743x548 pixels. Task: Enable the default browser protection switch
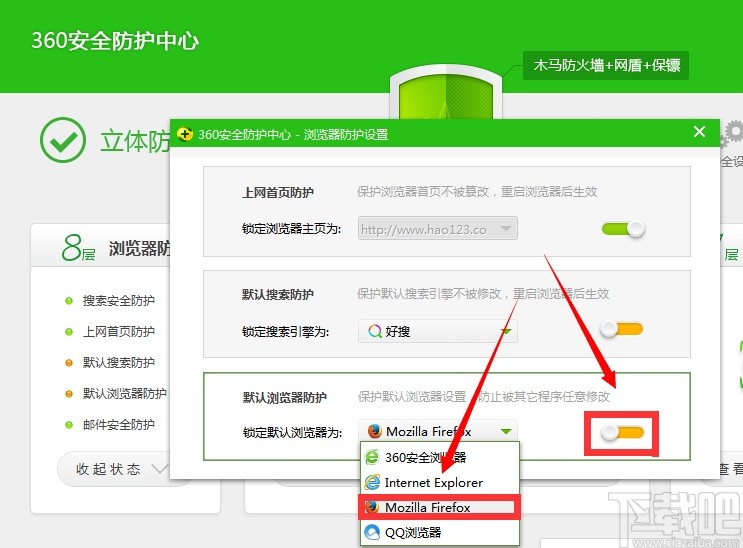tap(622, 432)
